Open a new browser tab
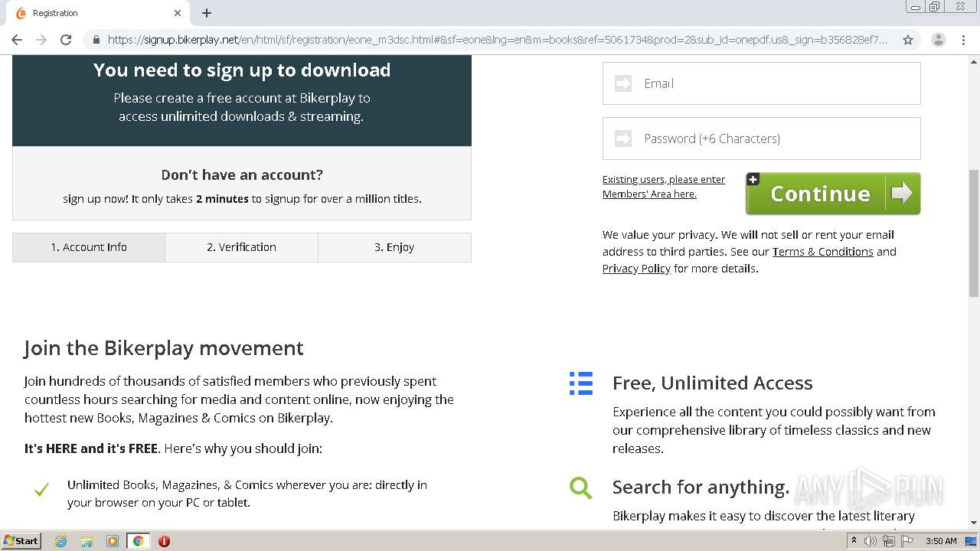Screen dimensions: 980x551 pos(207,13)
